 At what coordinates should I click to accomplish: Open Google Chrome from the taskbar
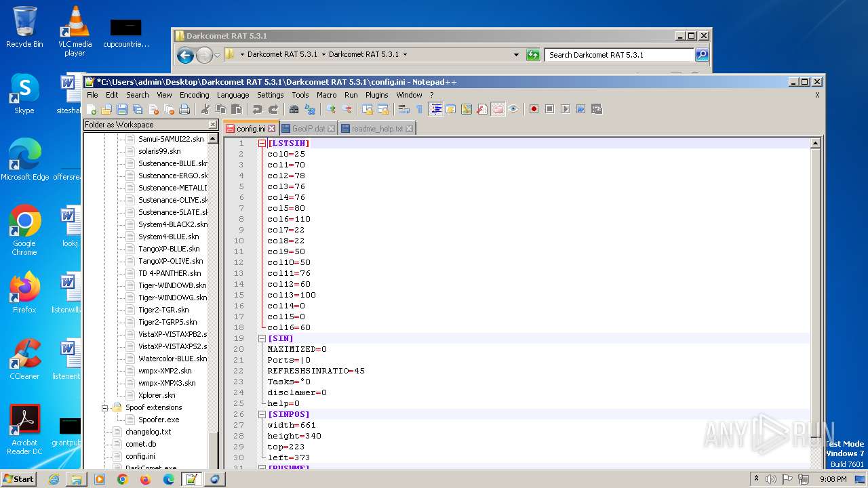122,479
